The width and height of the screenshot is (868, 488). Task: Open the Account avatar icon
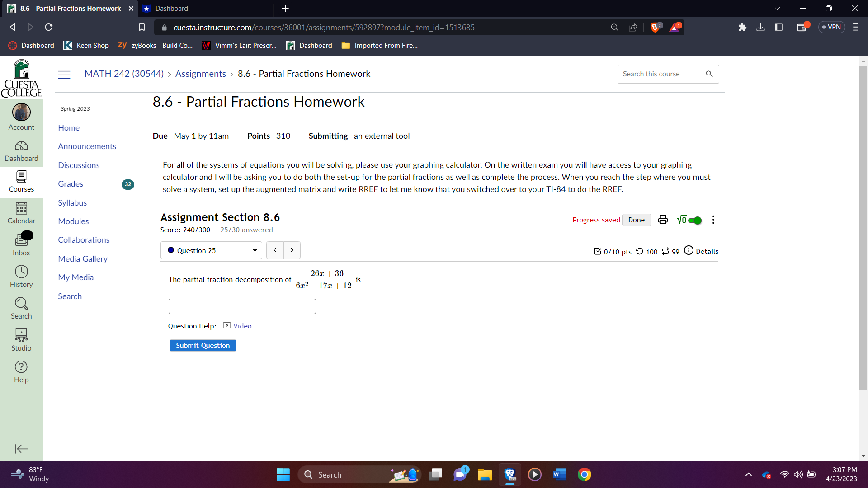(21, 113)
